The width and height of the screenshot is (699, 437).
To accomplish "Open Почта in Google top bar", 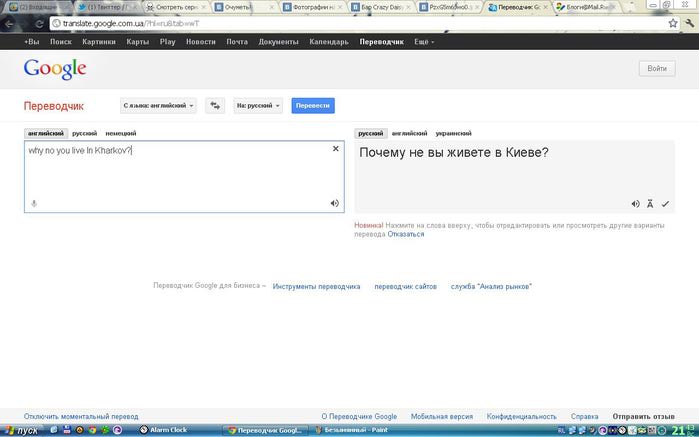I will (x=237, y=42).
